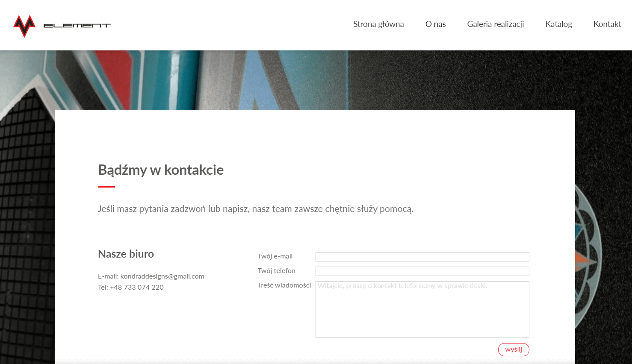Click the ELEMENT wordmark in the header
The height and width of the screenshot is (364, 632).
77,26
